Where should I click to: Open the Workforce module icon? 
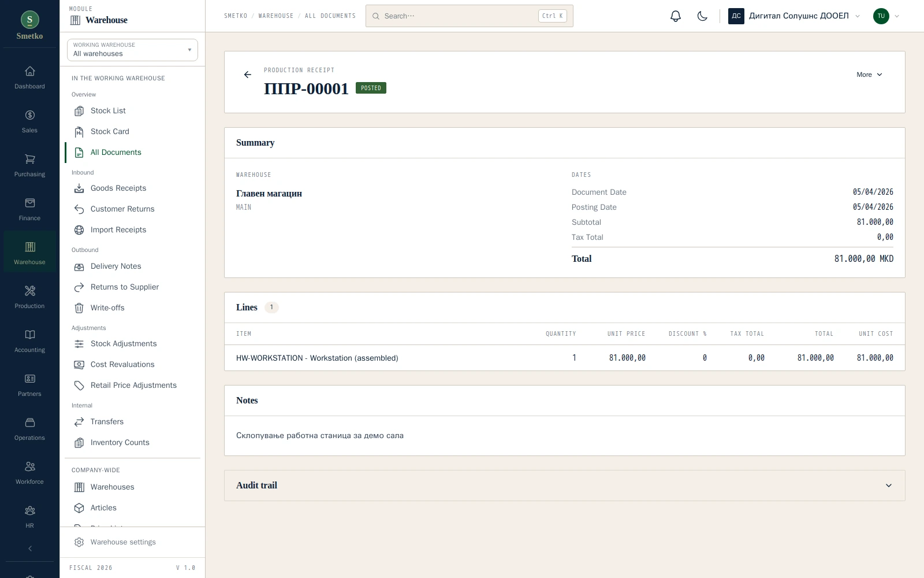30,466
